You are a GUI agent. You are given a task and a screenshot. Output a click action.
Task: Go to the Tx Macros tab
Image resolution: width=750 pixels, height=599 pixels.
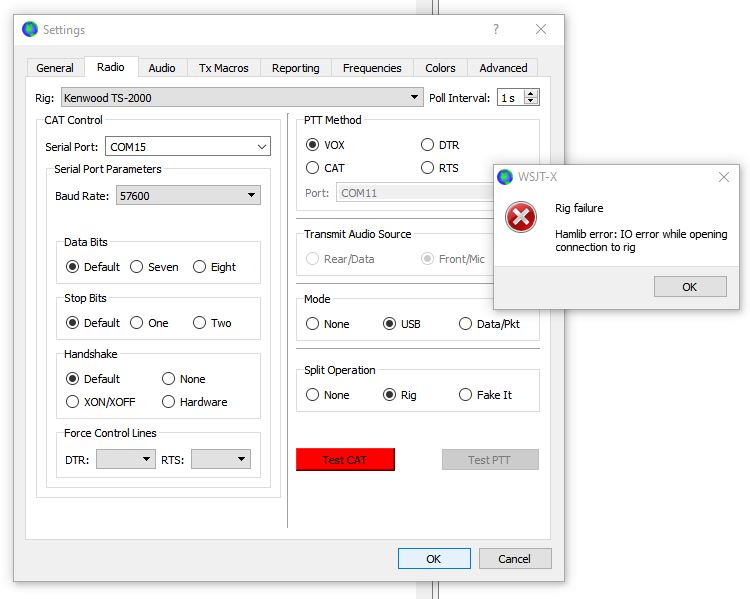(x=224, y=68)
